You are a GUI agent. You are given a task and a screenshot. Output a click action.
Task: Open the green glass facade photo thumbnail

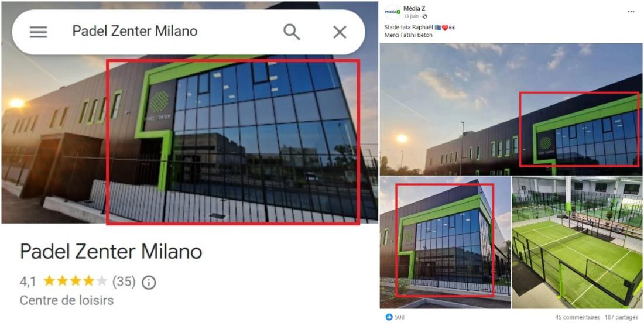(x=445, y=243)
